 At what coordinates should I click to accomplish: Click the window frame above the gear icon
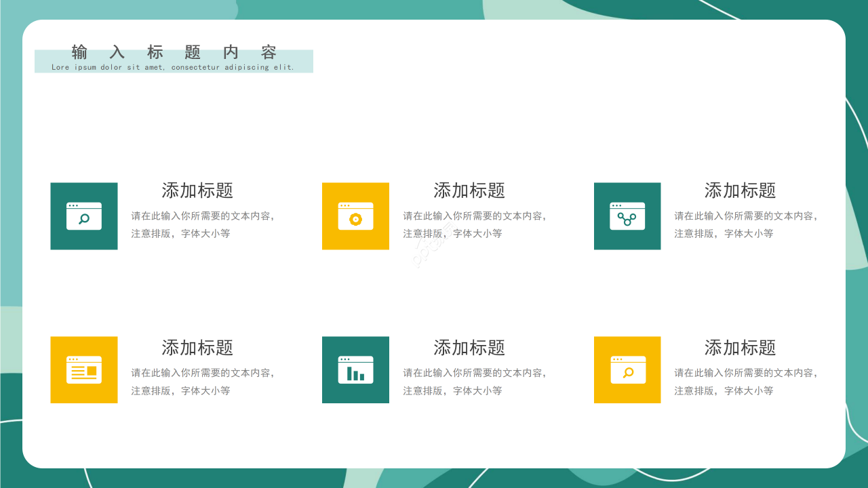pyautogui.click(x=355, y=203)
